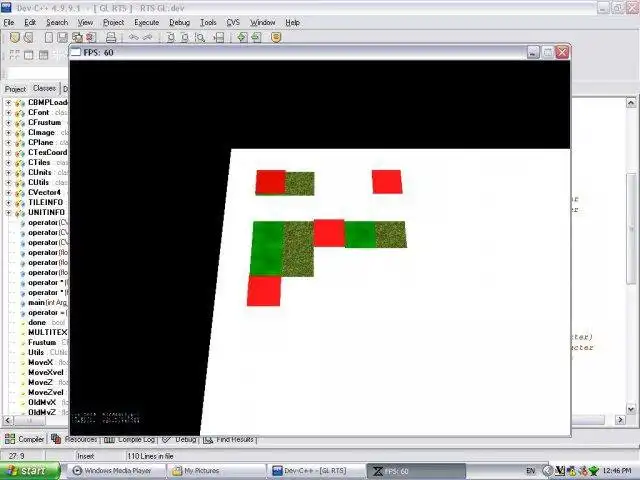
Task: Expand the CVector4 class entry
Action: coord(8,192)
